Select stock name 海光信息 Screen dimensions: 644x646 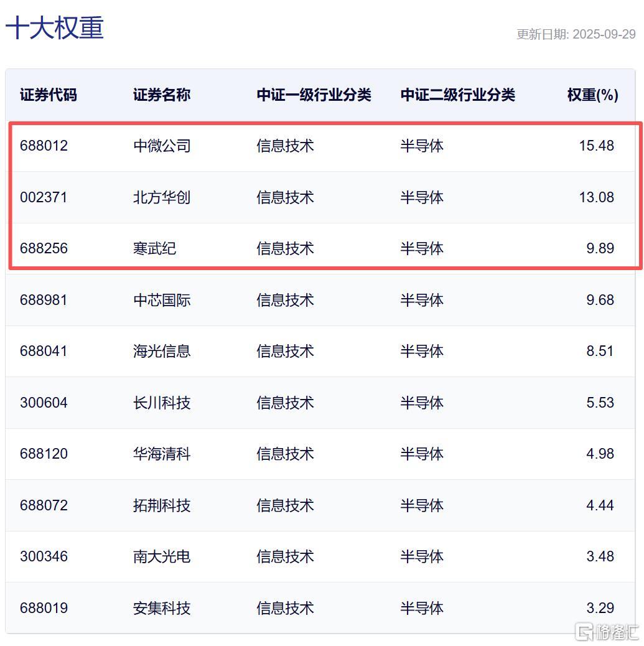[x=162, y=351]
